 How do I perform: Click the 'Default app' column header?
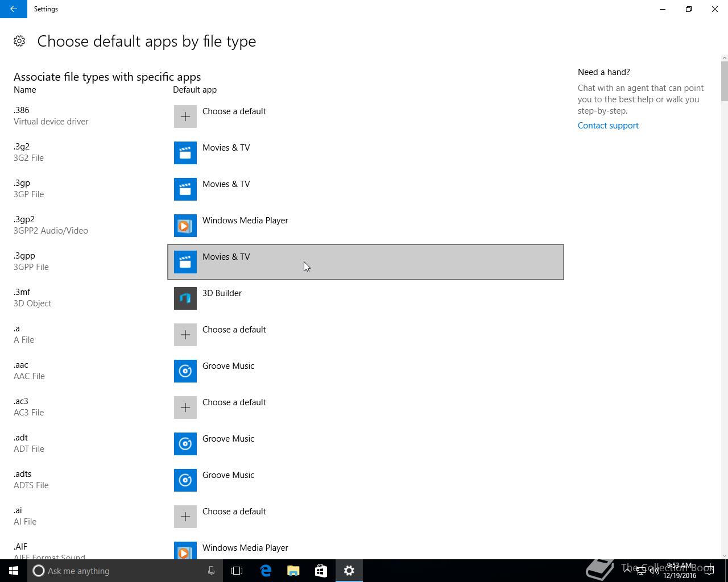coord(195,90)
